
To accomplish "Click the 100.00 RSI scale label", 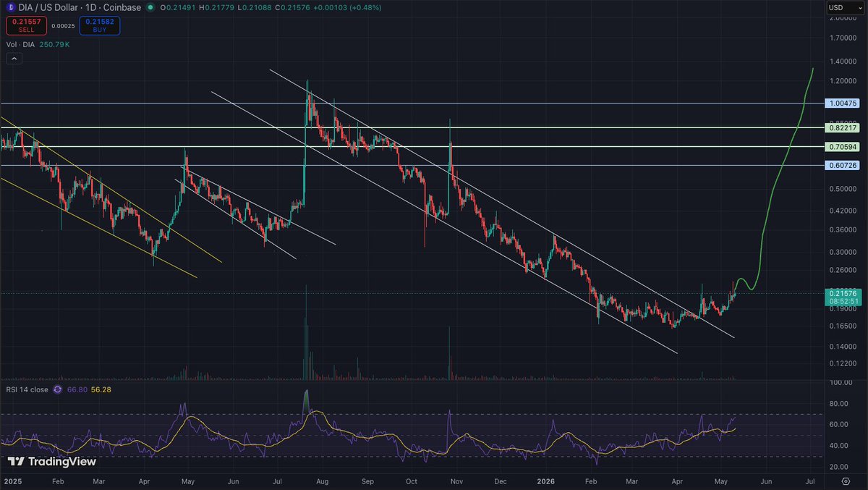I will pyautogui.click(x=841, y=382).
